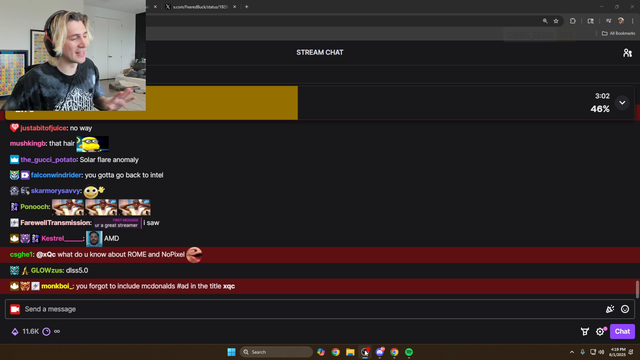Click username falconwindrider in chat
This screenshot has width=640, height=360.
56,175
